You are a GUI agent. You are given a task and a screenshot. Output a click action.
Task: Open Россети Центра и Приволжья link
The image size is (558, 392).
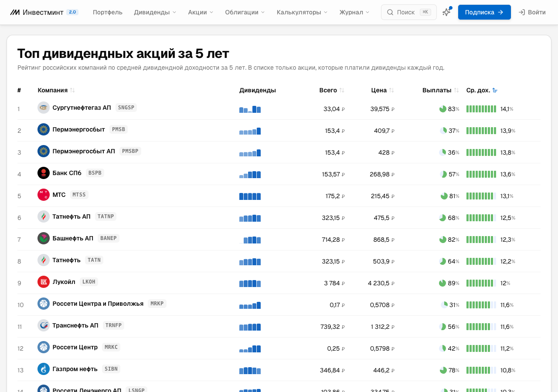point(98,304)
